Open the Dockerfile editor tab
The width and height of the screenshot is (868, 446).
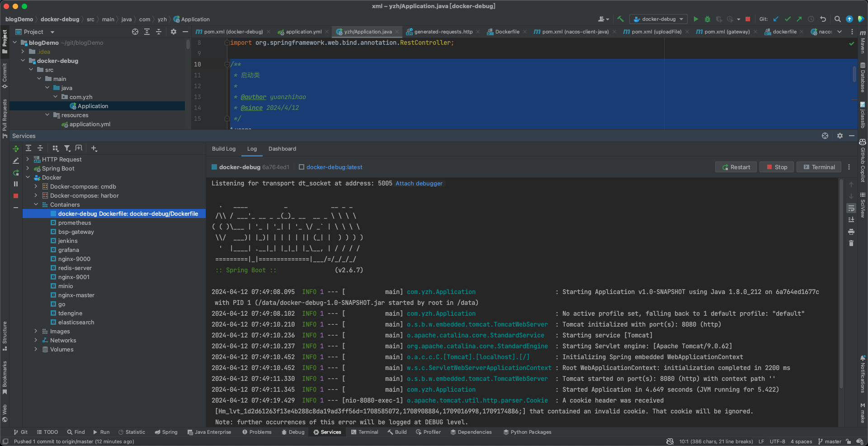pos(507,32)
